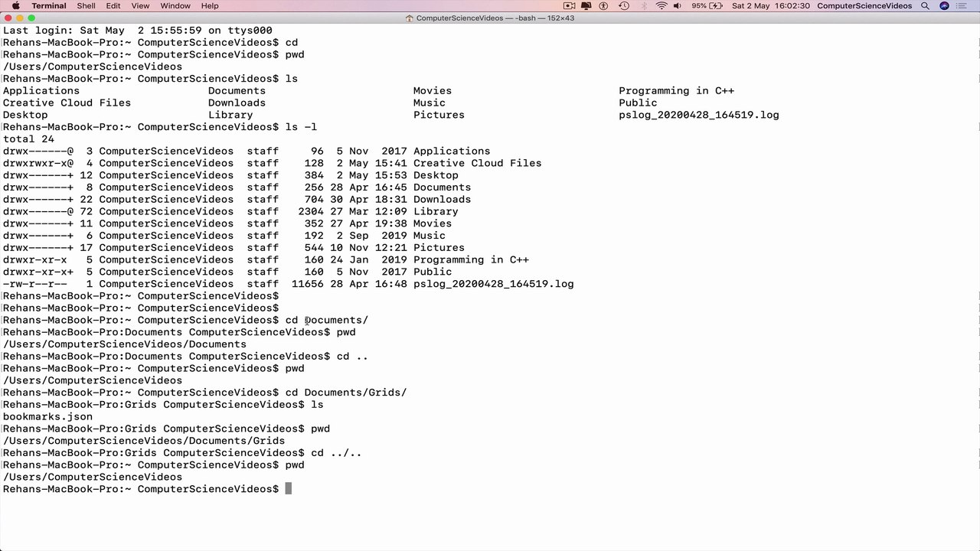
Task: Open the Bluetooth status menu
Action: coord(643,5)
